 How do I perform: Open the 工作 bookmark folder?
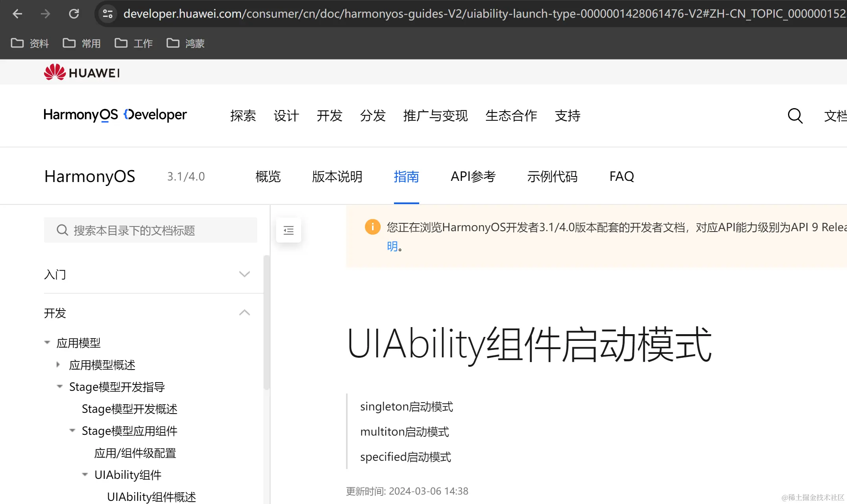coord(133,43)
